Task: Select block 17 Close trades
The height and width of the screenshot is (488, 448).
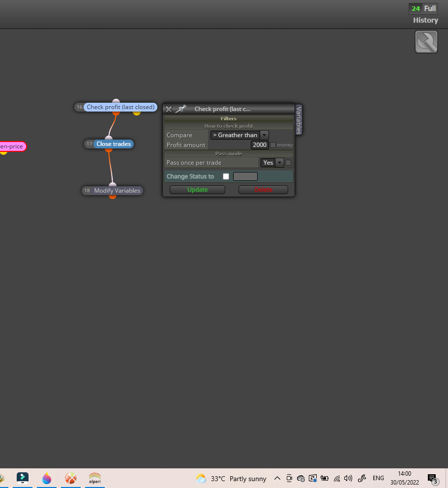Action: [113, 144]
